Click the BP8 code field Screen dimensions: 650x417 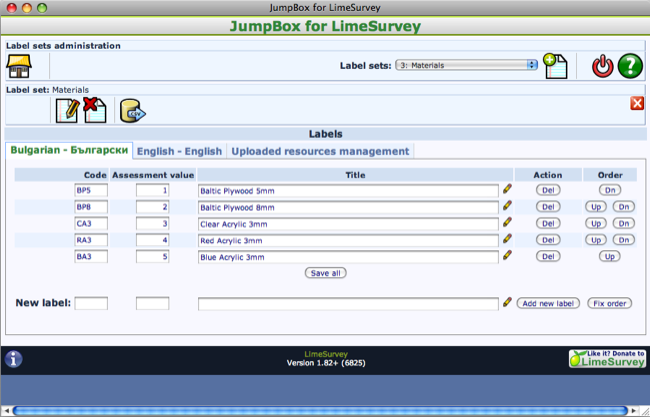pos(91,207)
